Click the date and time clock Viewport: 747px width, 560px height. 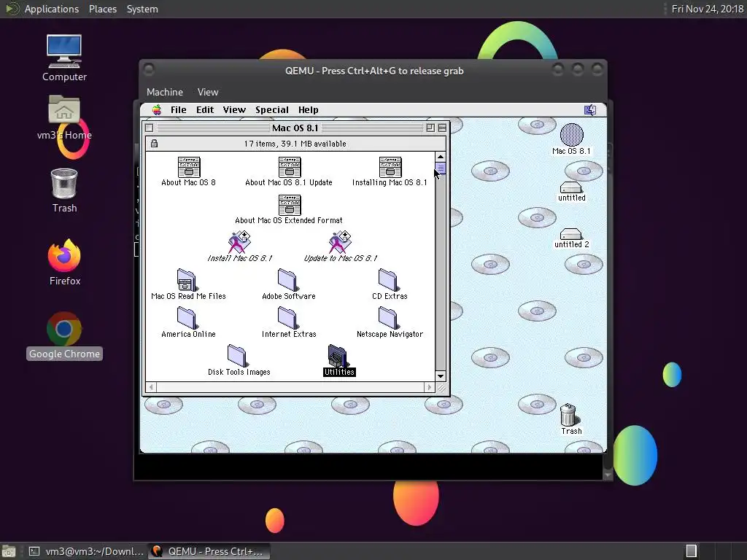(708, 9)
